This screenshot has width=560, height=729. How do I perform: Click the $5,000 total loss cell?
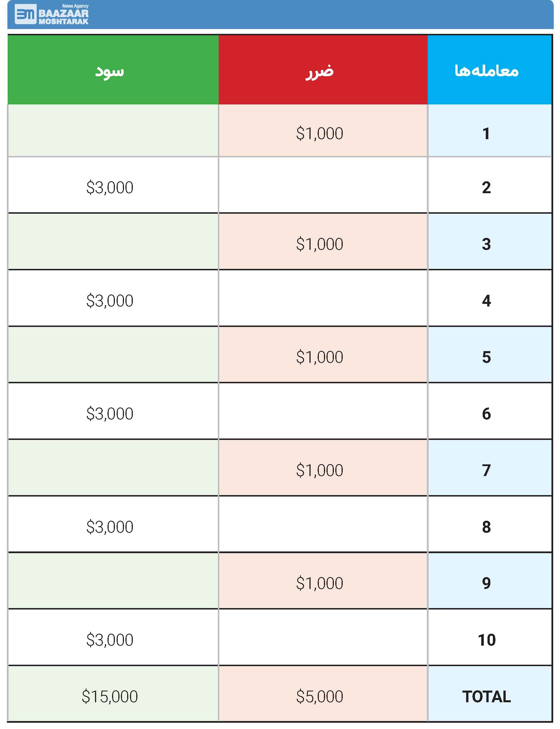(323, 694)
